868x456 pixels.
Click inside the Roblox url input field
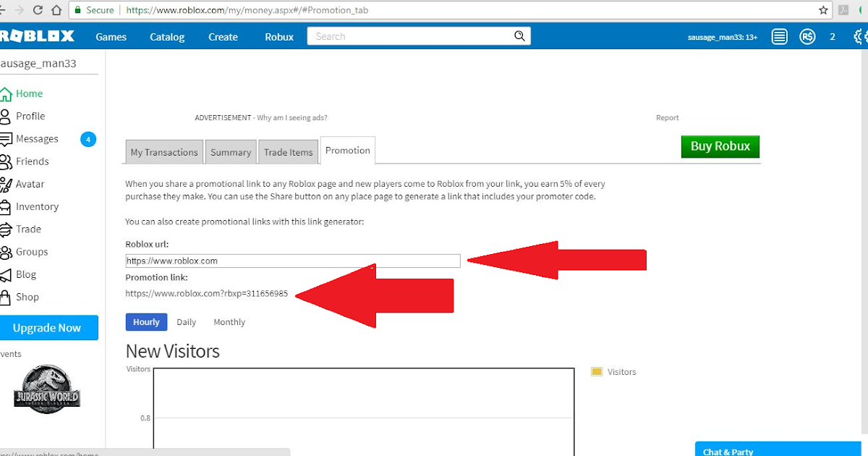tap(293, 261)
